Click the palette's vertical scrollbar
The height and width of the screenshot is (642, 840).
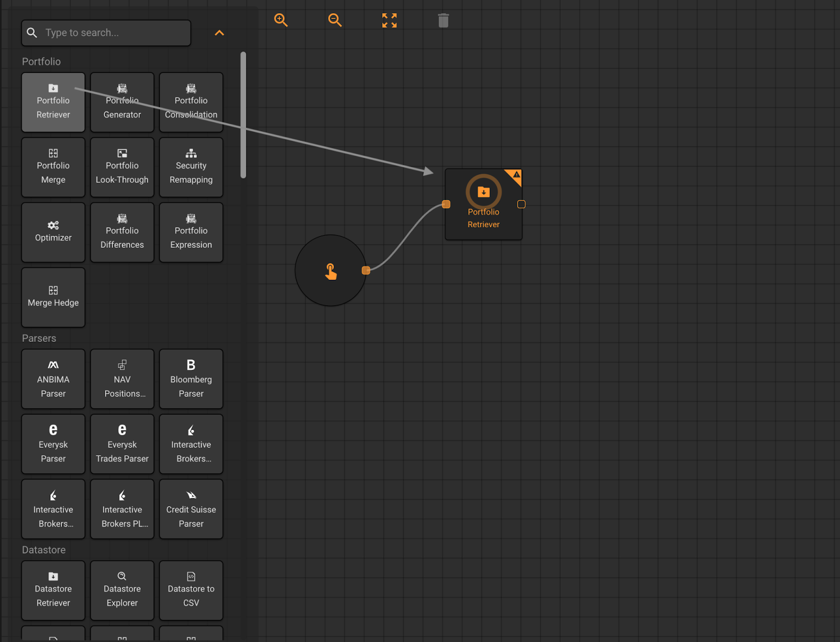(243, 115)
